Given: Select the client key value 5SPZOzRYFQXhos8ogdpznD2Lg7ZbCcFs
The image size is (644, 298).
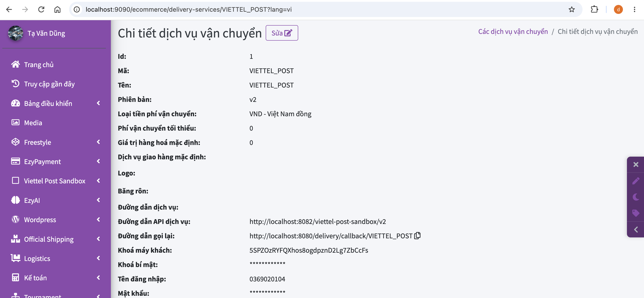Looking at the screenshot, I should pos(309,250).
